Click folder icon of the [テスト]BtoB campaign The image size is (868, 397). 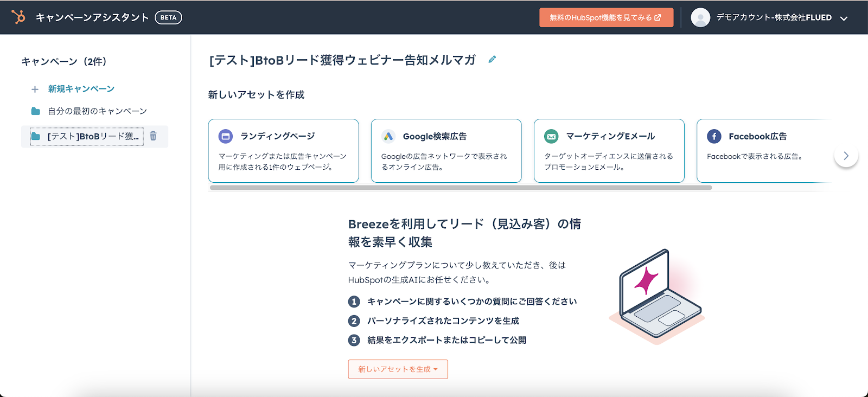(x=36, y=136)
